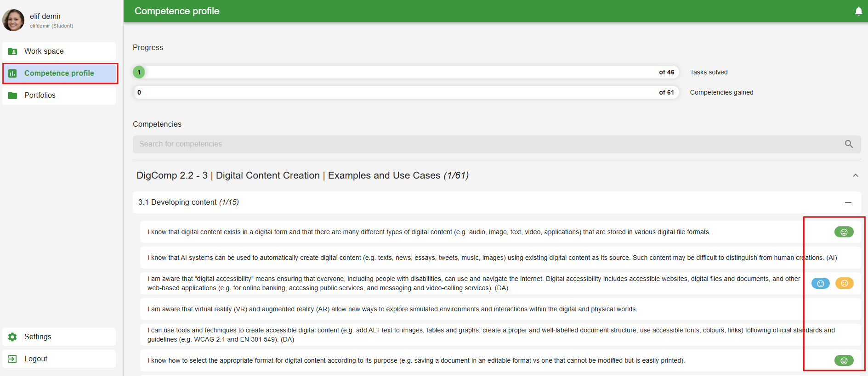This screenshot has width=868, height=376.
Task: Click the blue smiley face icon
Action: point(820,283)
